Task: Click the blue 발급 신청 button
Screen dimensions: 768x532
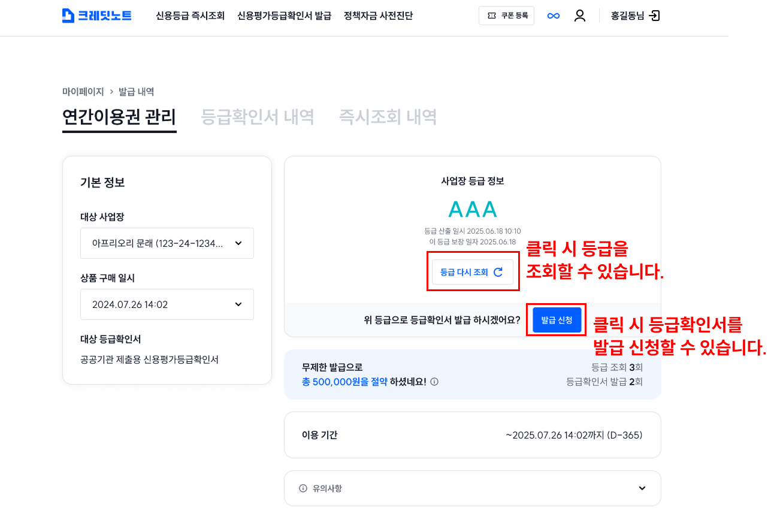Action: tap(557, 320)
